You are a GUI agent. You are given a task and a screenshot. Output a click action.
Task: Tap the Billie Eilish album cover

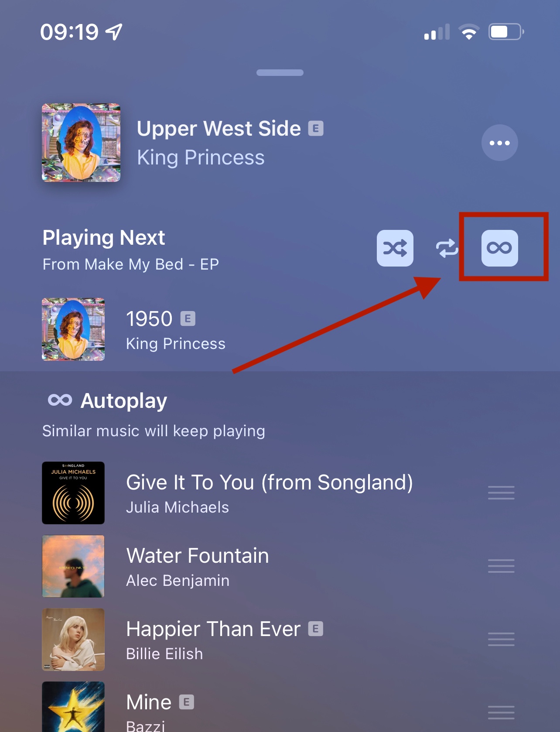tap(73, 640)
